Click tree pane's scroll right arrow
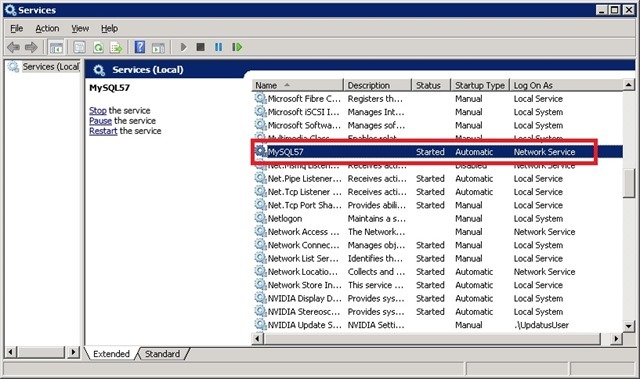 pos(73,352)
